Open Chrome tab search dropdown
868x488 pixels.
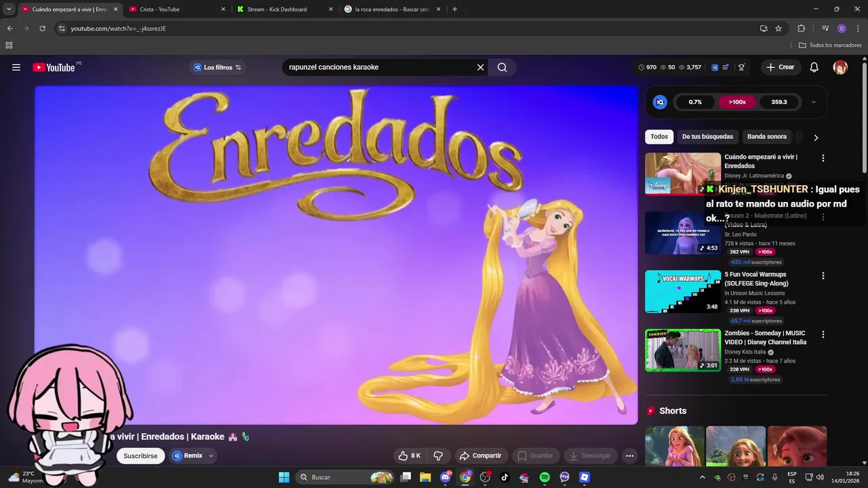[x=8, y=9]
